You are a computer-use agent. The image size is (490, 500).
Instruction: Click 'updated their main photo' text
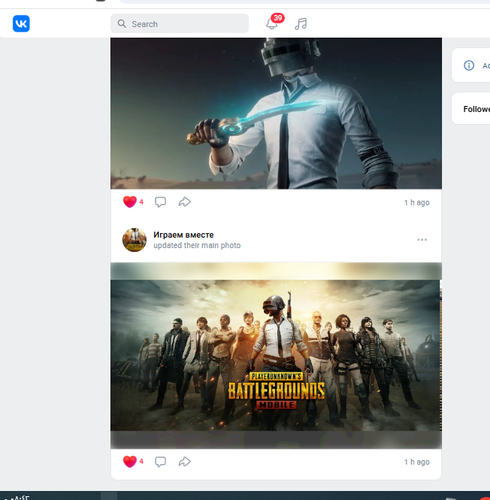click(197, 245)
